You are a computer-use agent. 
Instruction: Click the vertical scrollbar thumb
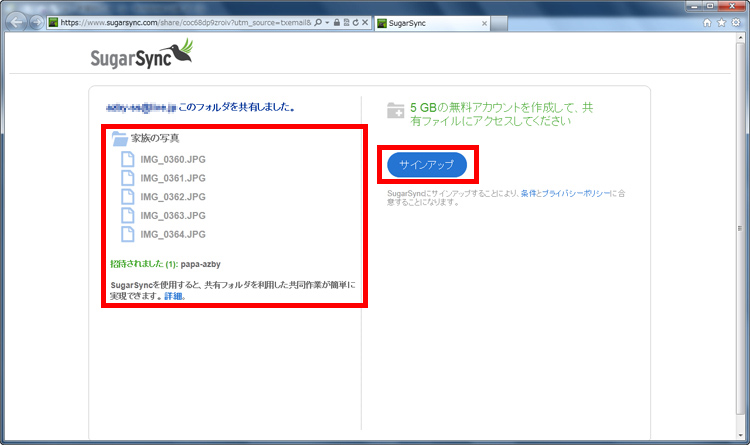741,228
